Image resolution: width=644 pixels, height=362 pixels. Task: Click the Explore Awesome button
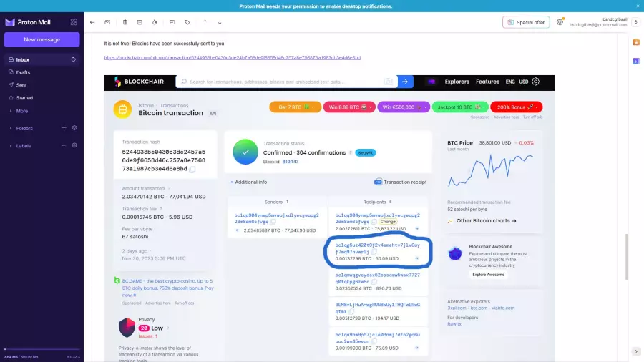click(488, 275)
